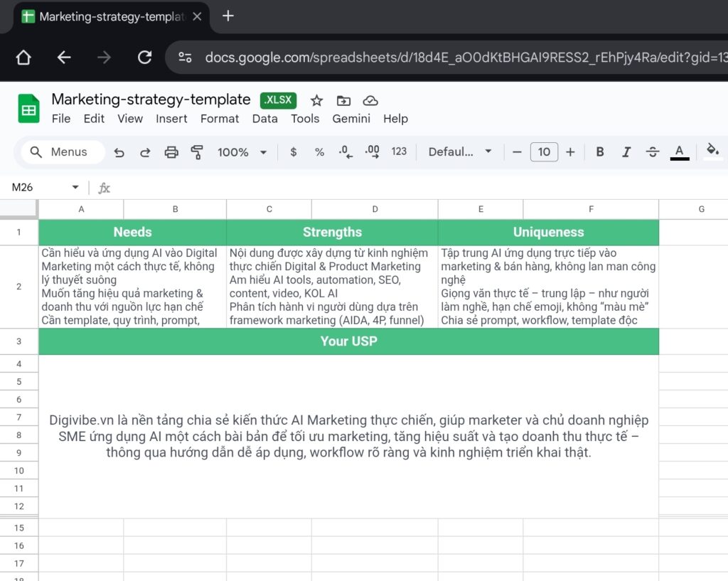
Task: Toggle strikethrough formatting
Action: (653, 151)
